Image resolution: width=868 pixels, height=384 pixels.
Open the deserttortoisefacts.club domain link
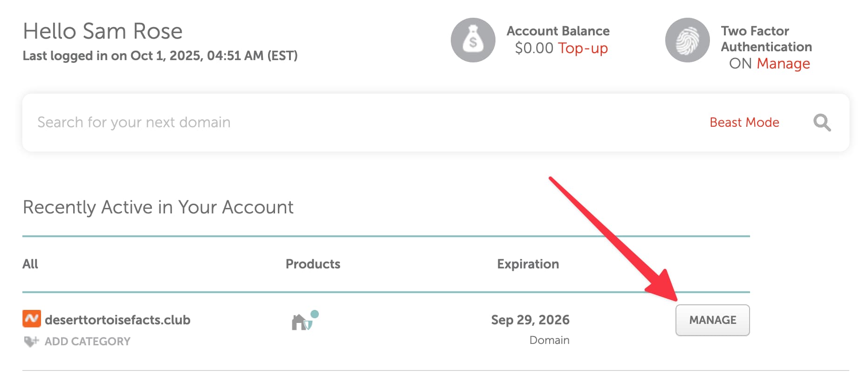[x=117, y=320]
